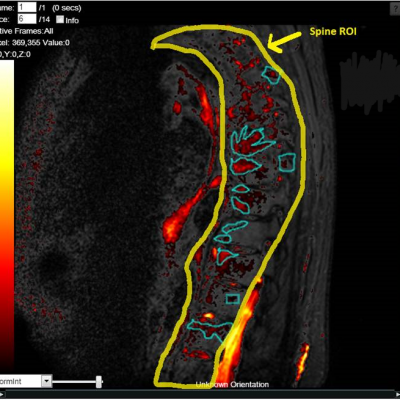Click the Active Frames:All text
Screen dimensions: 400x400
pos(27,31)
